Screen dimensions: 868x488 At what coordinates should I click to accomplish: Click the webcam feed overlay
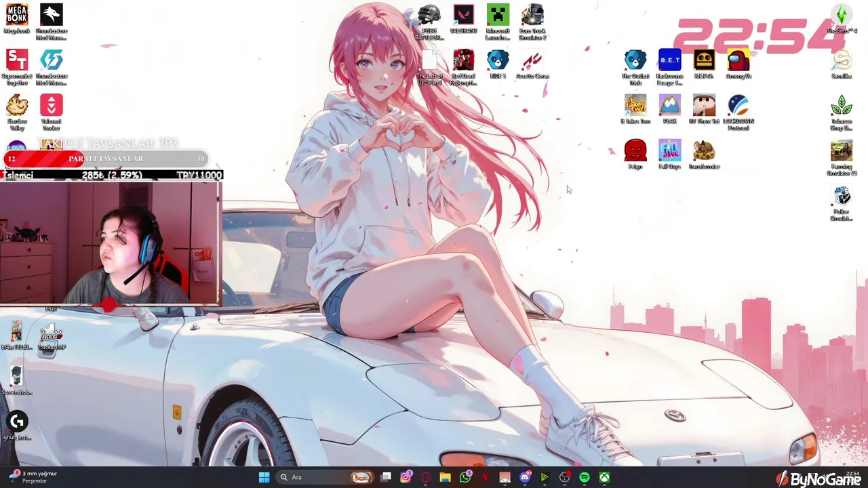tap(111, 243)
